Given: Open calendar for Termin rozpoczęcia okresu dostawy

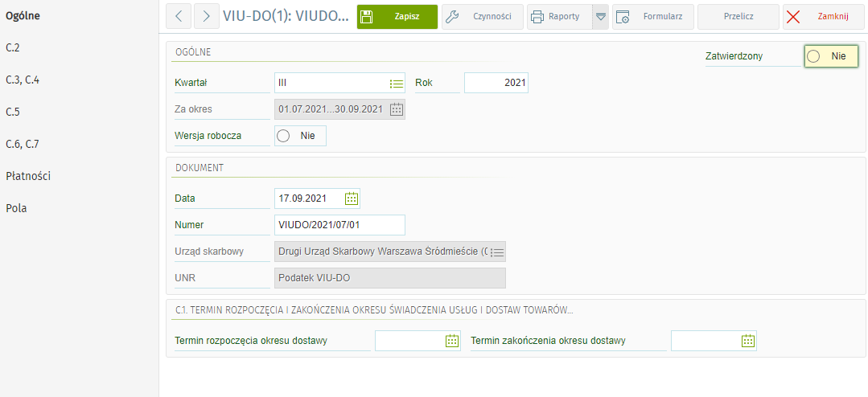Looking at the screenshot, I should click(452, 341).
